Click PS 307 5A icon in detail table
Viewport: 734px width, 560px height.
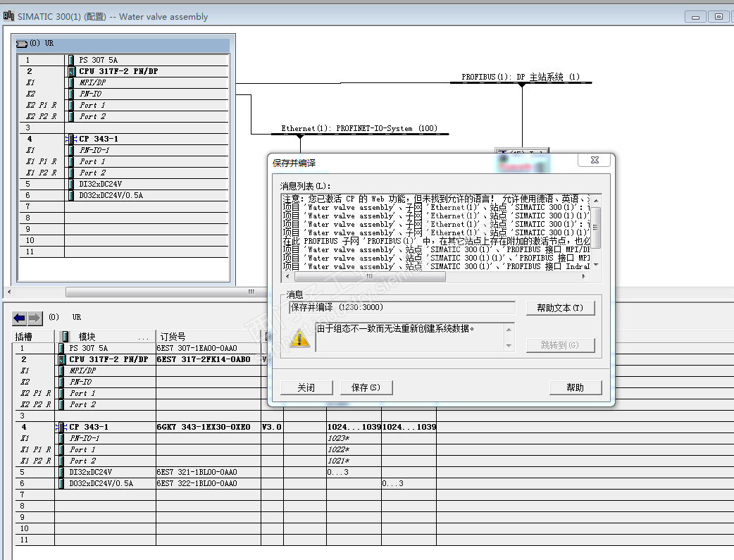[x=61, y=349]
